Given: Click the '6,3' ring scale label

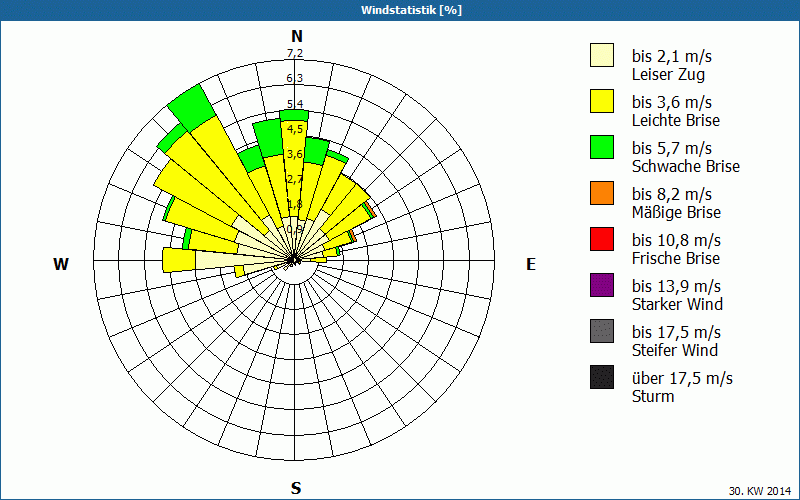Looking at the screenshot, I should [x=295, y=78].
